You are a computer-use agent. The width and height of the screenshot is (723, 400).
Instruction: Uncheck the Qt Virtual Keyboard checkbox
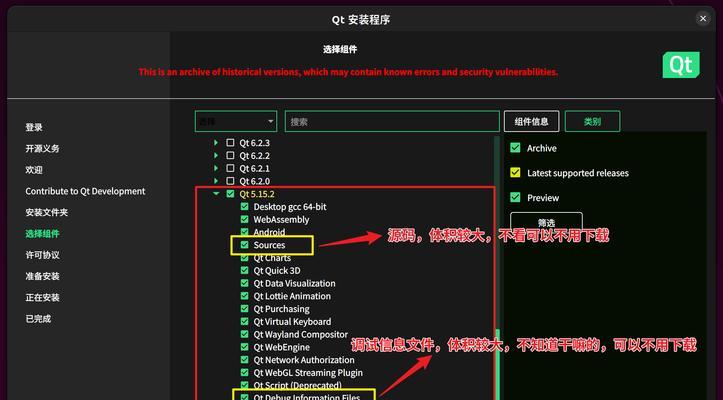click(x=244, y=322)
